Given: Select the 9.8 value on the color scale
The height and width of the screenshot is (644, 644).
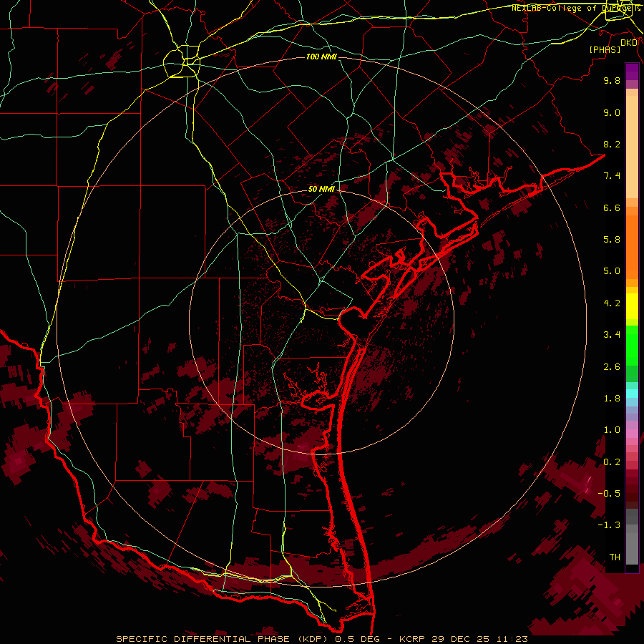Looking at the screenshot, I should [612, 80].
